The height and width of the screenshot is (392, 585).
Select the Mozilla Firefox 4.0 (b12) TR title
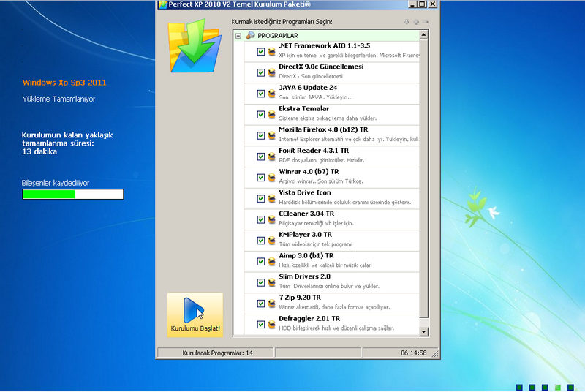click(323, 129)
